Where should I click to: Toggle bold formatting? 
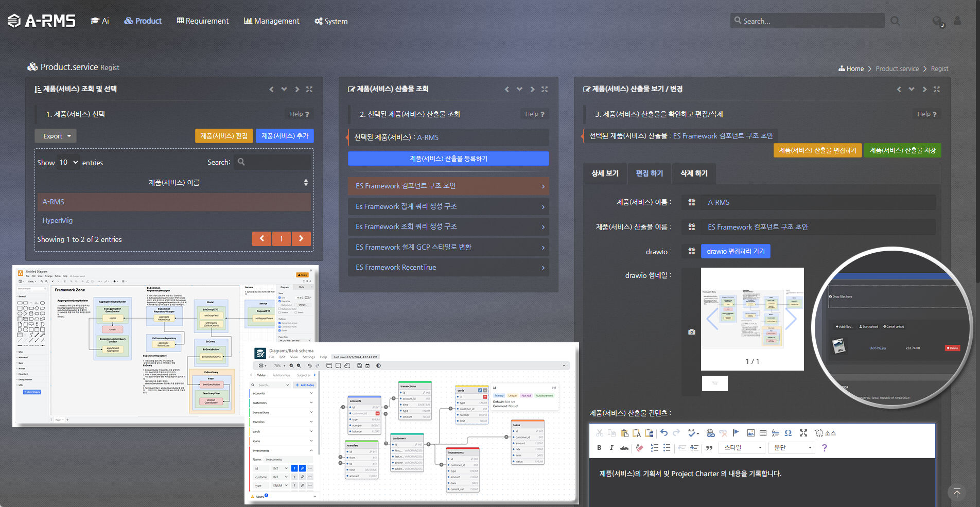coord(599,448)
